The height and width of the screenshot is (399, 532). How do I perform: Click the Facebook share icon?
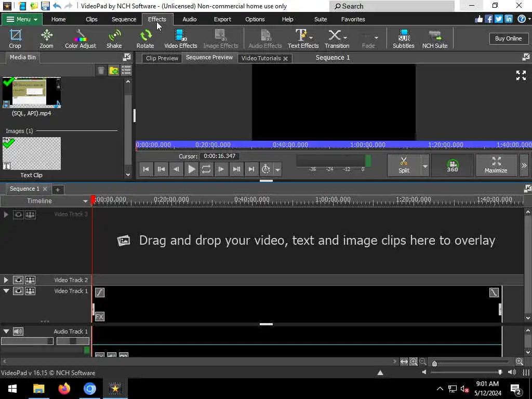point(488,19)
